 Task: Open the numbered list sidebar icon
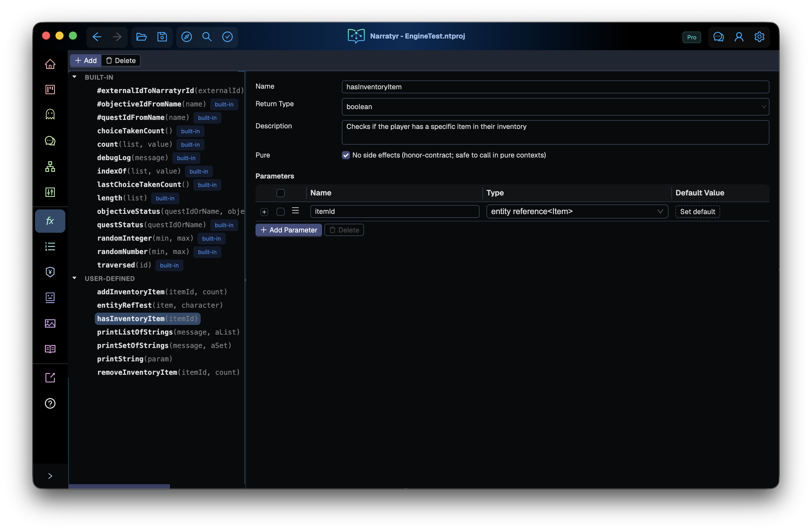click(50, 246)
